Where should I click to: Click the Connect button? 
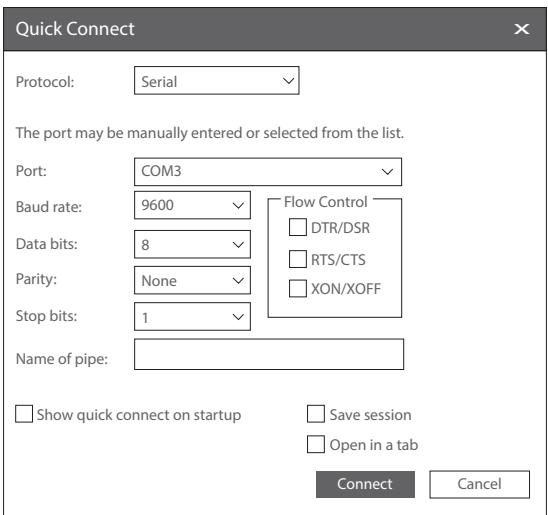365,484
